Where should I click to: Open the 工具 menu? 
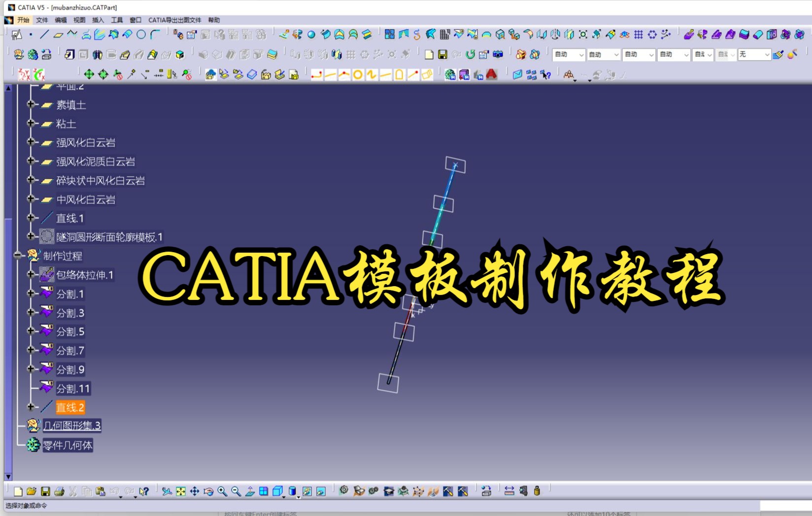tap(116, 20)
